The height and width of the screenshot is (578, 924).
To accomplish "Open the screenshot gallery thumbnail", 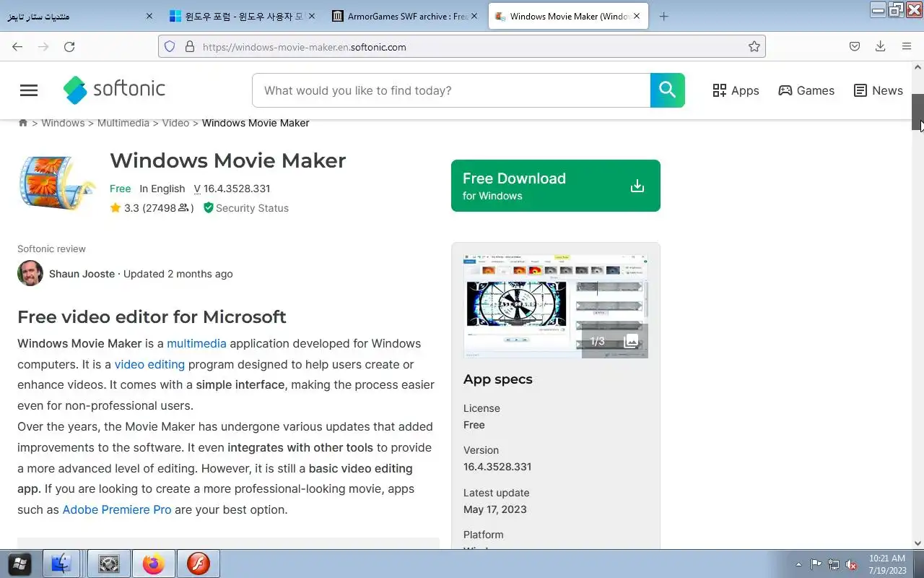I will pos(556,306).
